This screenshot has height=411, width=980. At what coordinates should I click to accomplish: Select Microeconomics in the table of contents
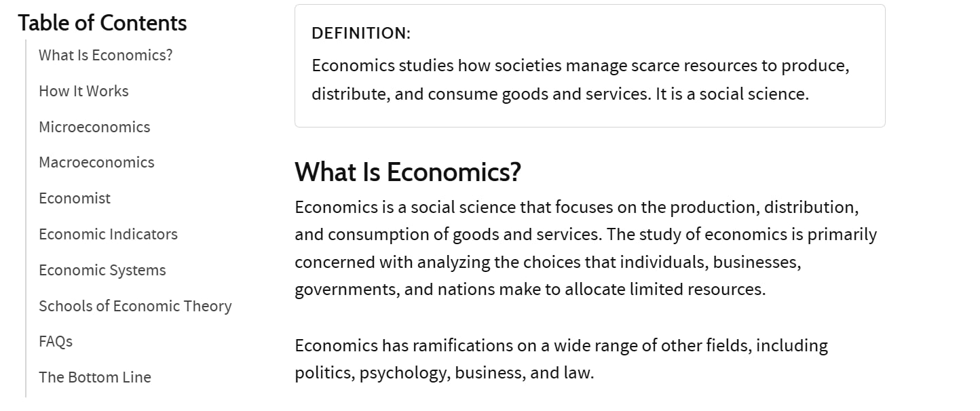pyautogui.click(x=94, y=127)
